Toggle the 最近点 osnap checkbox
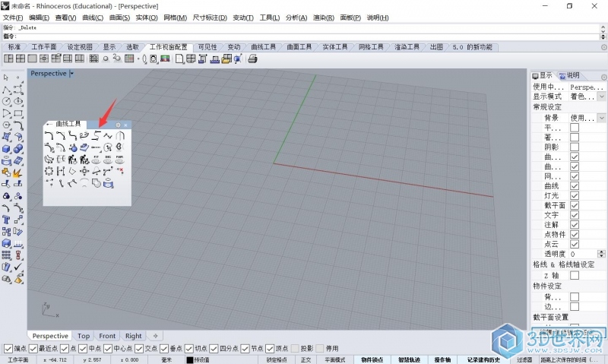This screenshot has width=608, height=364. point(33,349)
